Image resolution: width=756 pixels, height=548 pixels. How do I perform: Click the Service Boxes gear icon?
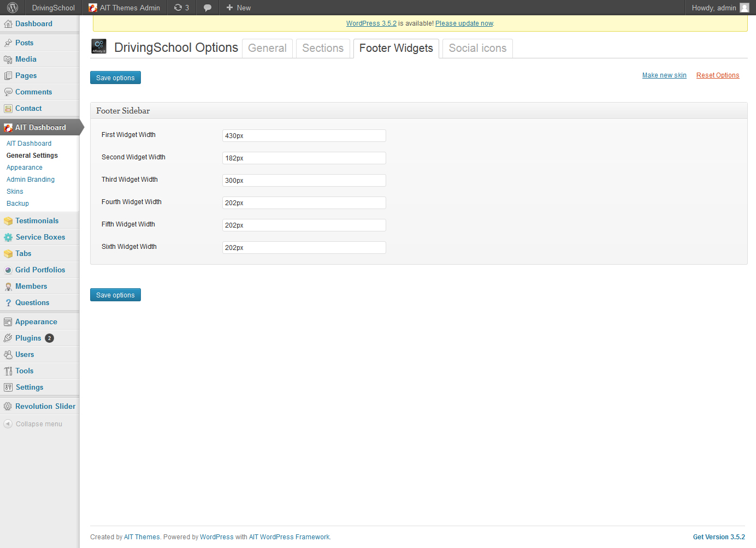point(8,237)
